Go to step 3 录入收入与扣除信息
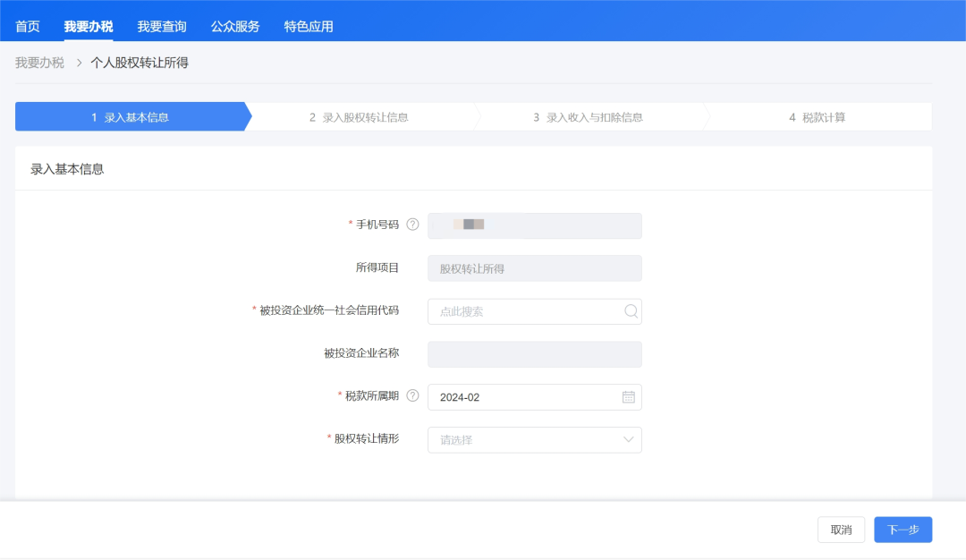This screenshot has width=966, height=560. (x=588, y=117)
